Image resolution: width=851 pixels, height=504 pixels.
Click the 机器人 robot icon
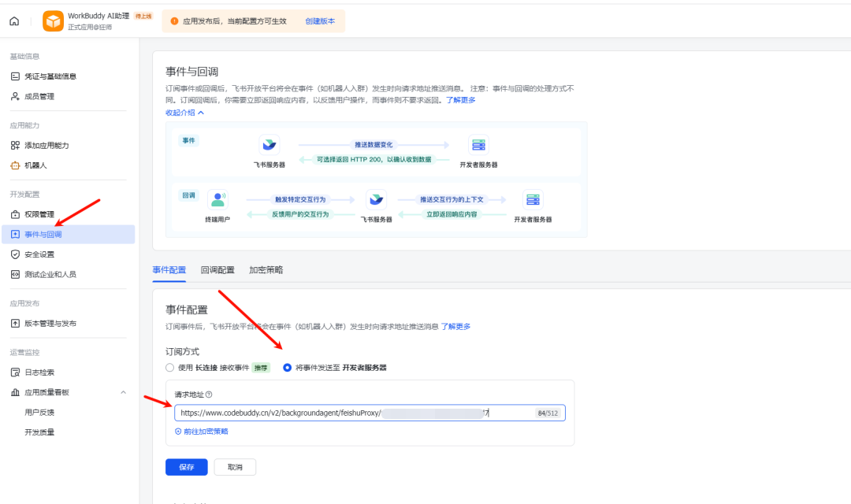(x=15, y=165)
